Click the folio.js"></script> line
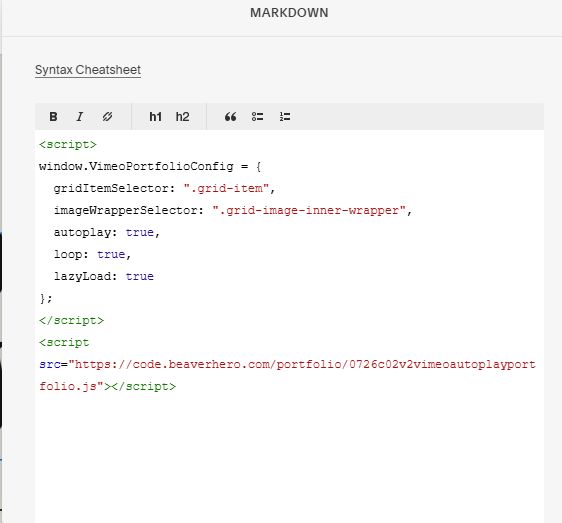Image resolution: width=562 pixels, height=523 pixels. (x=108, y=386)
